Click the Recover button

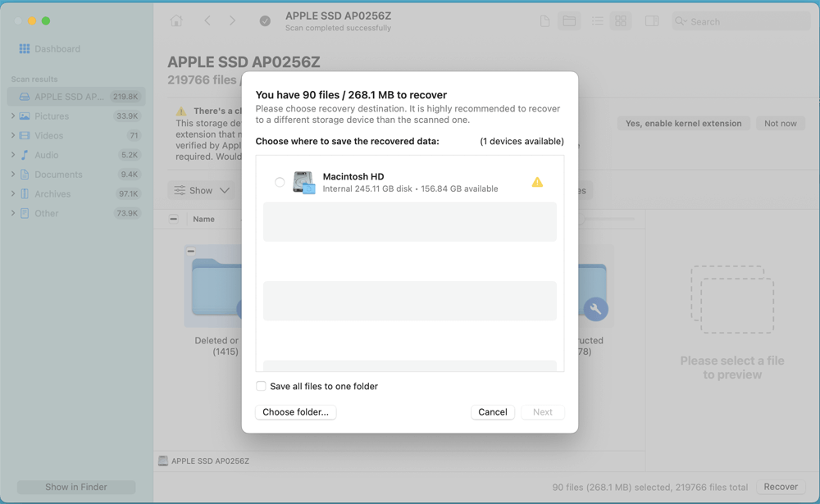[780, 486]
